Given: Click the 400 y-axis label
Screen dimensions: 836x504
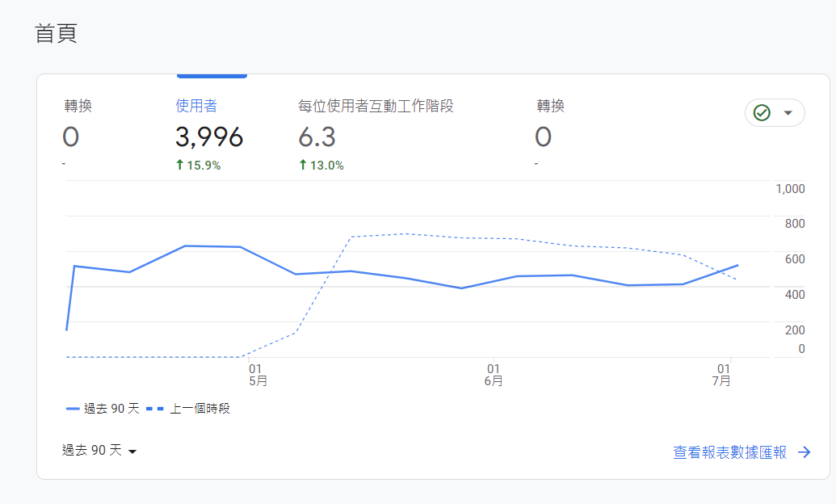Looking at the screenshot, I should pos(795,294).
